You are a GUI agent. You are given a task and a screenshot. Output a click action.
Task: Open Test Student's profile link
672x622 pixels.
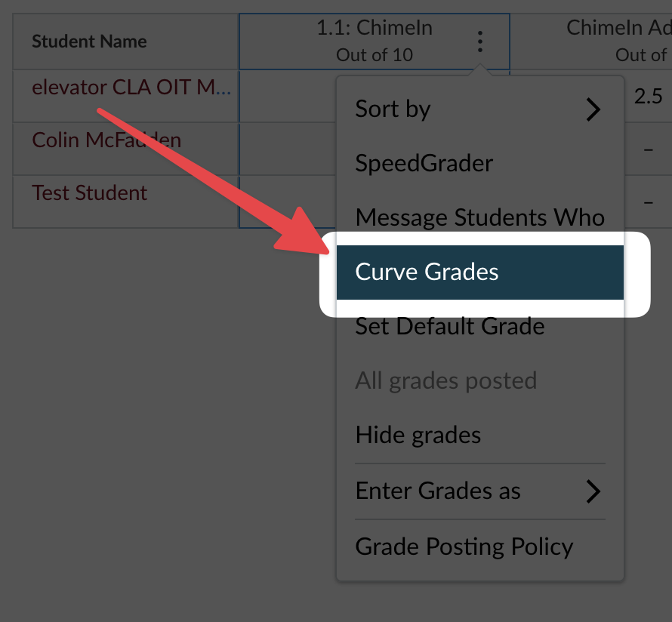point(89,192)
